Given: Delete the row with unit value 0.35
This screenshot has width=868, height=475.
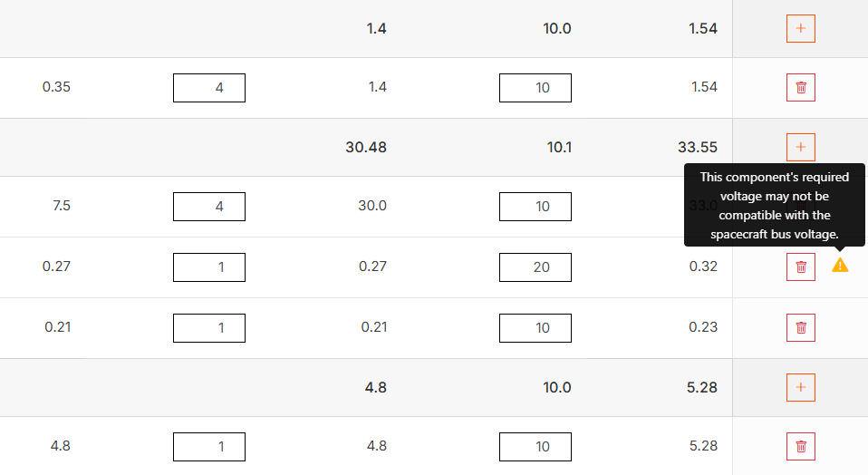Looking at the screenshot, I should (x=801, y=88).
